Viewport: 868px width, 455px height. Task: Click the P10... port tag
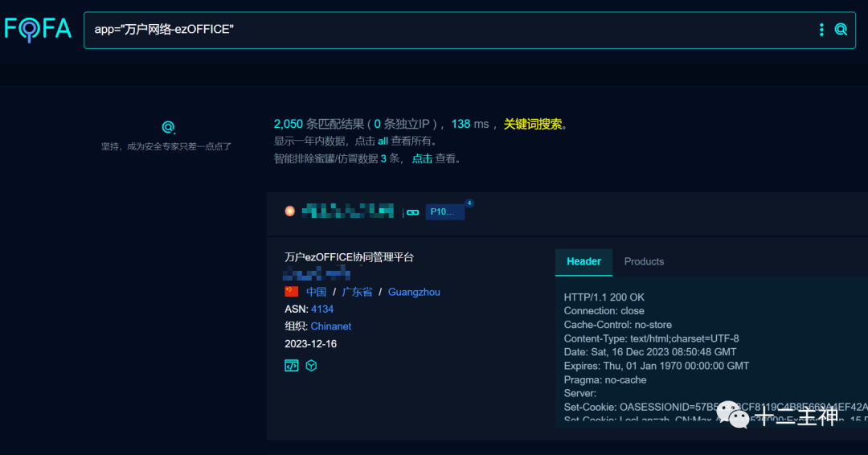[x=444, y=211]
